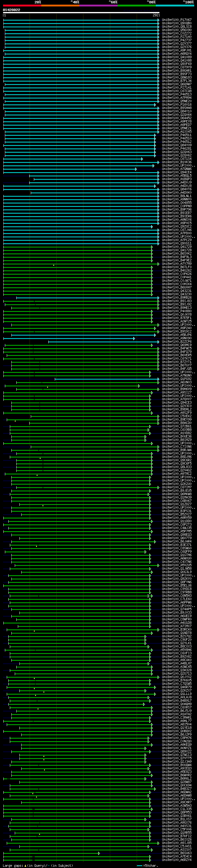Select hit label UniRef100_Q41728
197x868 pixels.
pos(176,250)
